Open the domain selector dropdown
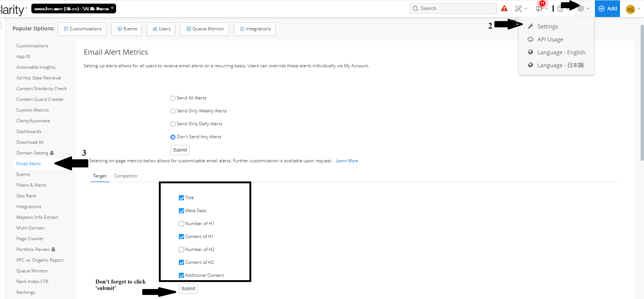644x299 pixels. [74, 9]
